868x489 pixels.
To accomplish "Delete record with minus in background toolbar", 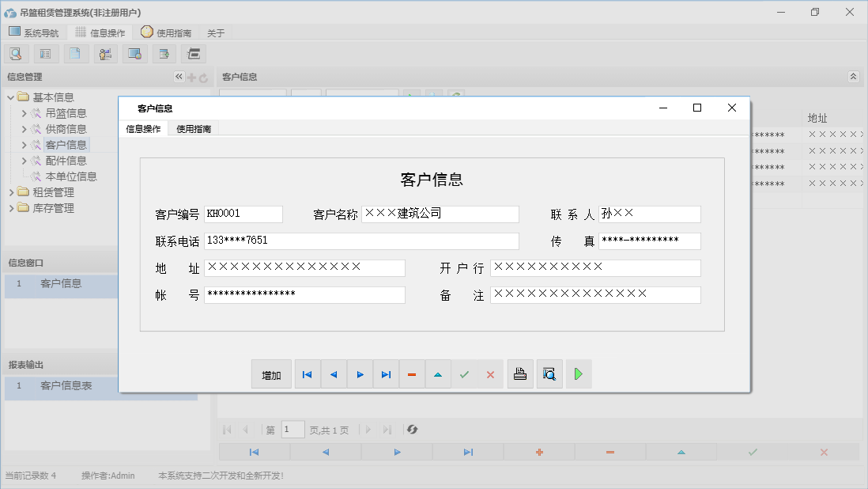I will tap(610, 452).
